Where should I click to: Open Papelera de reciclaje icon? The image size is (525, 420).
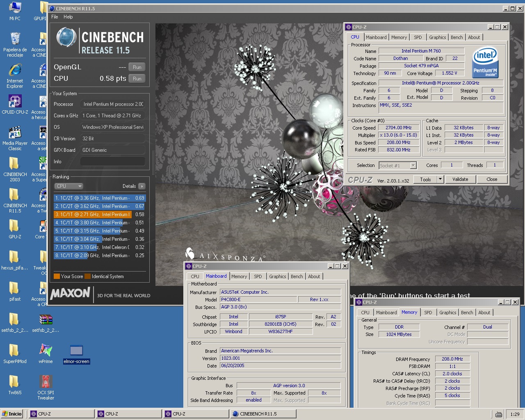tap(15, 45)
